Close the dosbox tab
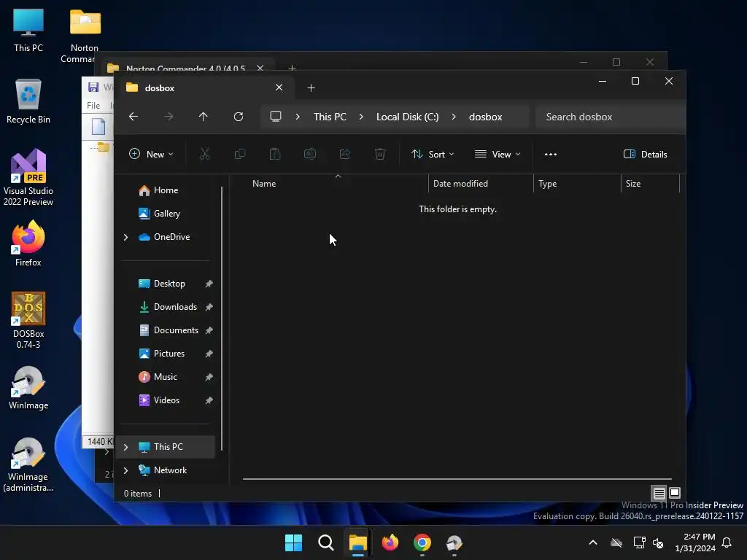Image resolution: width=747 pixels, height=560 pixels. tap(279, 87)
